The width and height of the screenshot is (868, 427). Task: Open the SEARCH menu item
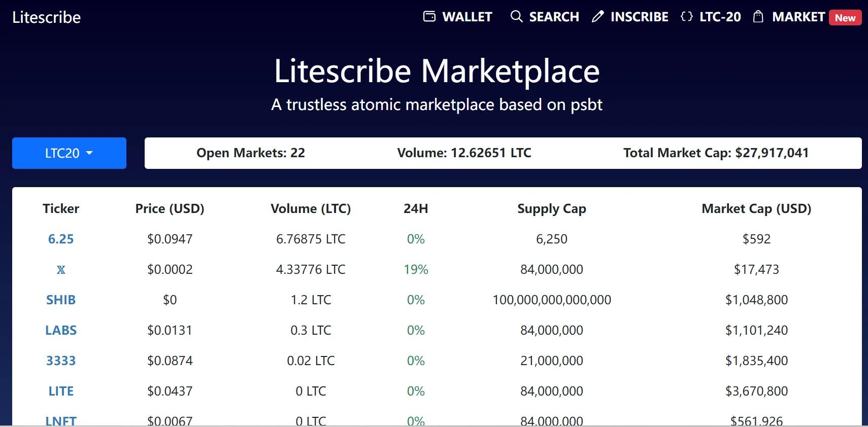(554, 17)
